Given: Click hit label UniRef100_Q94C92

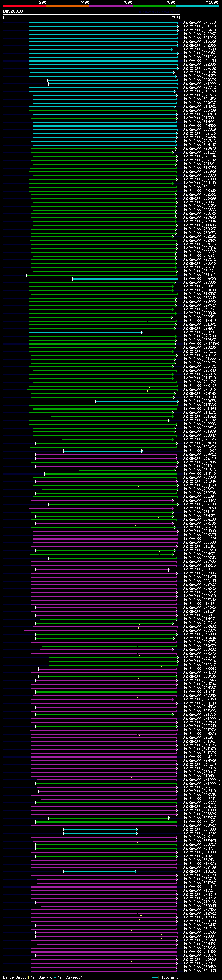Looking at the screenshot, I should tap(199, 68).
